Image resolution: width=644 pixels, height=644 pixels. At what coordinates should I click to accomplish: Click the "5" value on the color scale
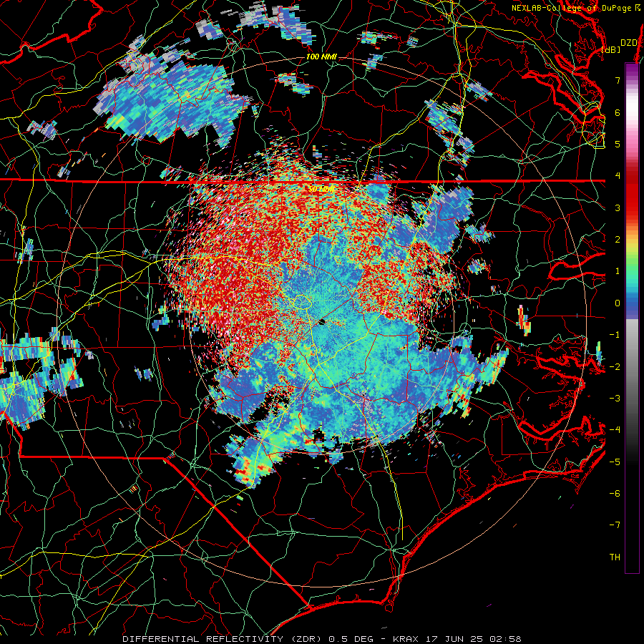618,144
